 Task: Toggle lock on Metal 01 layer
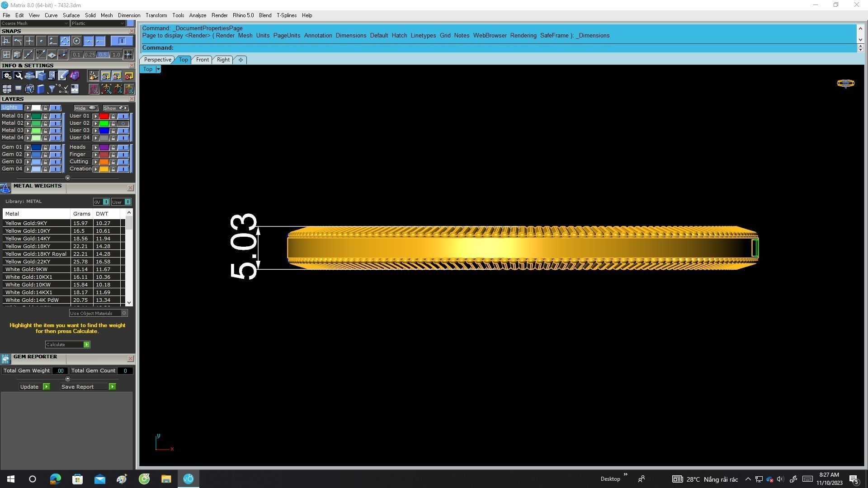coord(45,116)
